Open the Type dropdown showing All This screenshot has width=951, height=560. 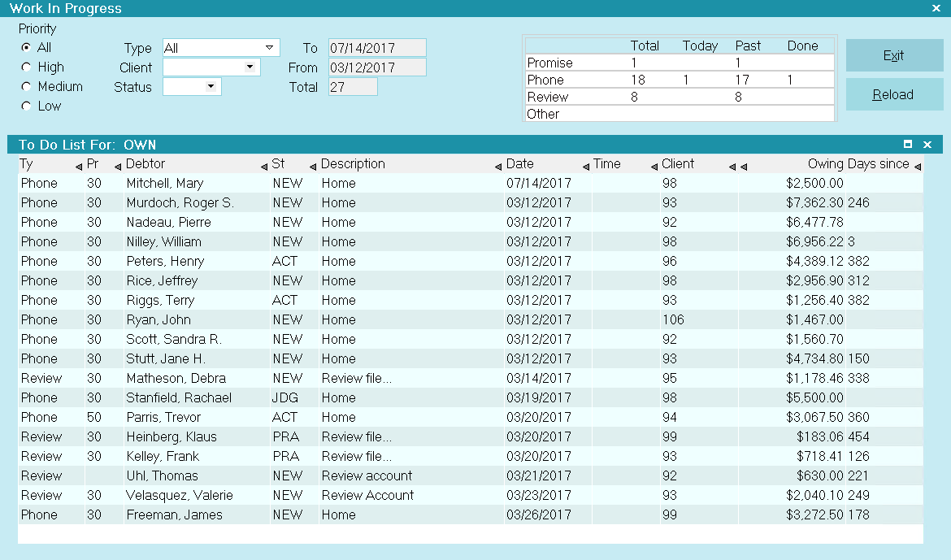(x=269, y=48)
